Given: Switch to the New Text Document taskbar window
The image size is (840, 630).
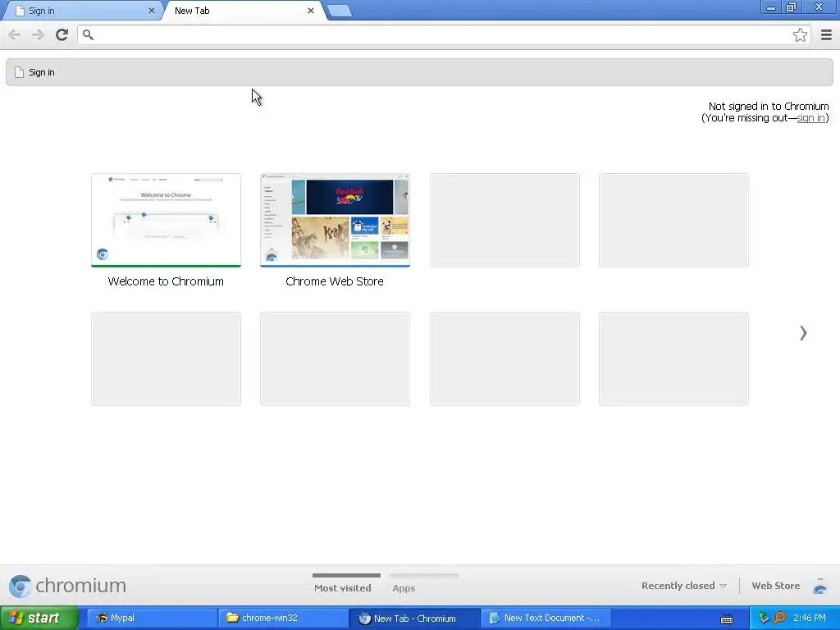Looking at the screenshot, I should coord(546,618).
